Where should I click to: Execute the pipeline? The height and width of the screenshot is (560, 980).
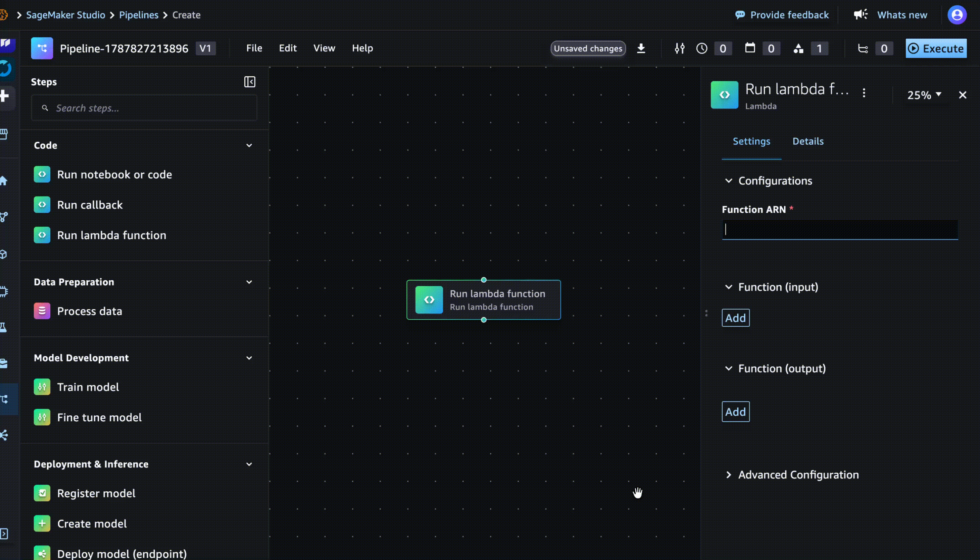point(936,48)
